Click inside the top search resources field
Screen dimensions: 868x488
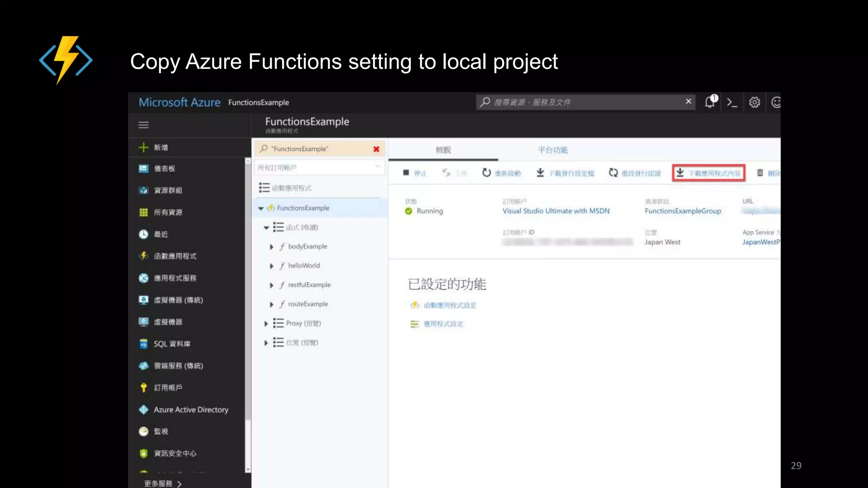click(x=585, y=102)
